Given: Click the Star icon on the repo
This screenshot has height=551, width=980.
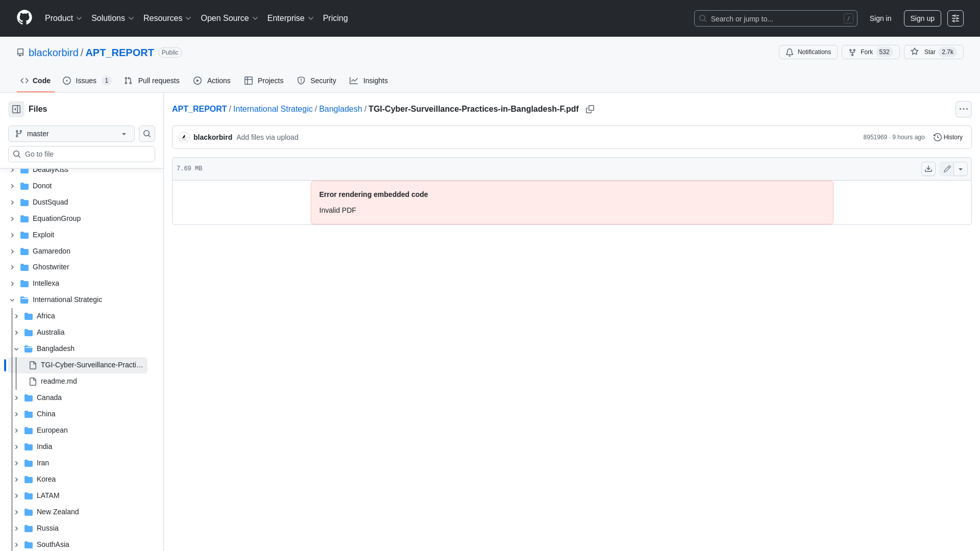Looking at the screenshot, I should pos(915,52).
